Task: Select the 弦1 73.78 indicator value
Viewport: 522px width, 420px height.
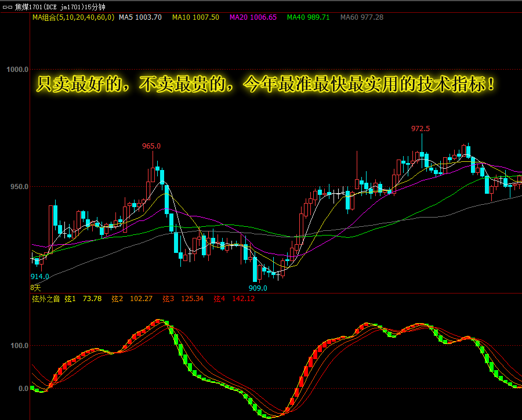Action: [x=83, y=299]
